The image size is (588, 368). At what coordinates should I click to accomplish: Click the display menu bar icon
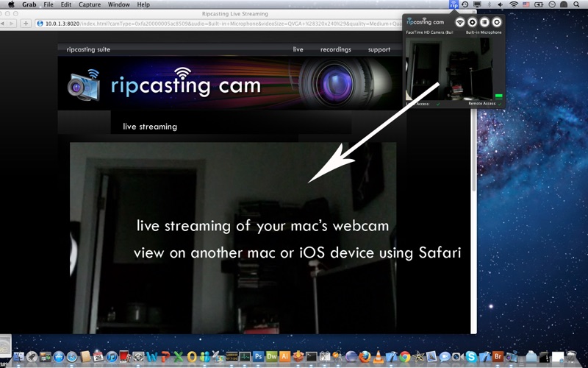coord(477,4)
